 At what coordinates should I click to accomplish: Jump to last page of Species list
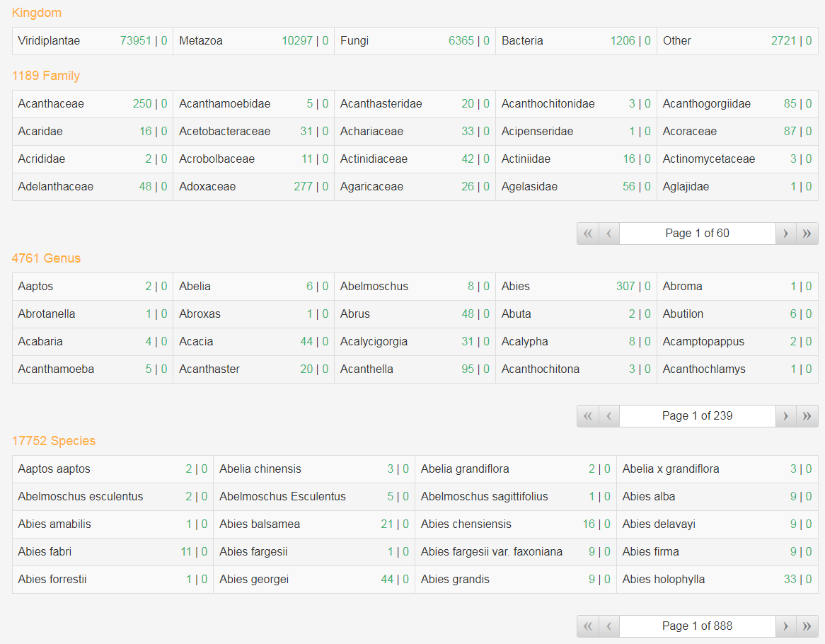click(807, 626)
